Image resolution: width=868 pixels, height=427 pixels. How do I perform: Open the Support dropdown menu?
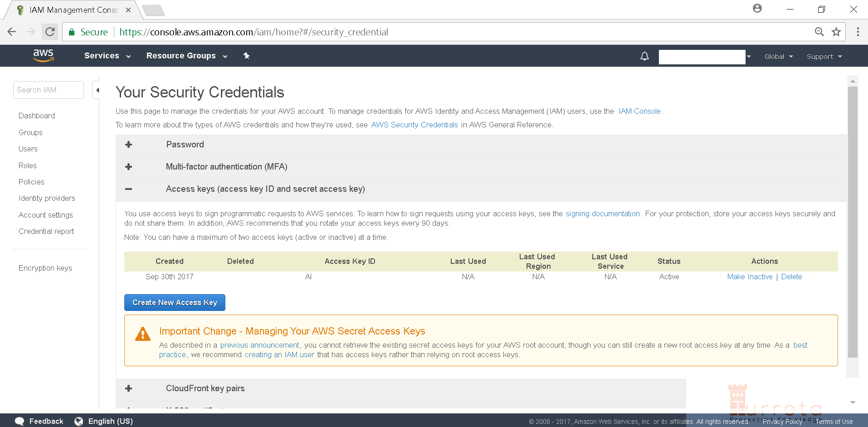pyautogui.click(x=824, y=57)
